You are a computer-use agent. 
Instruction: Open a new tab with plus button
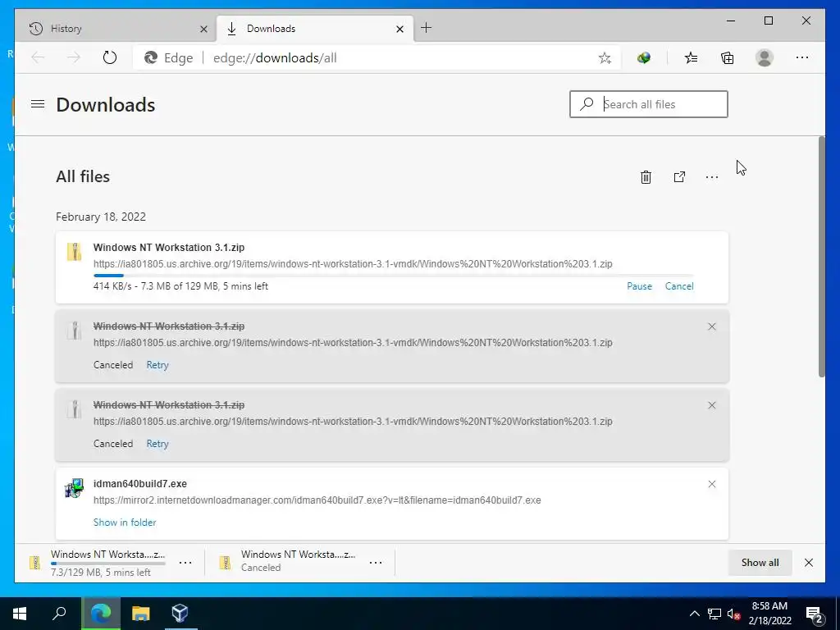(426, 28)
